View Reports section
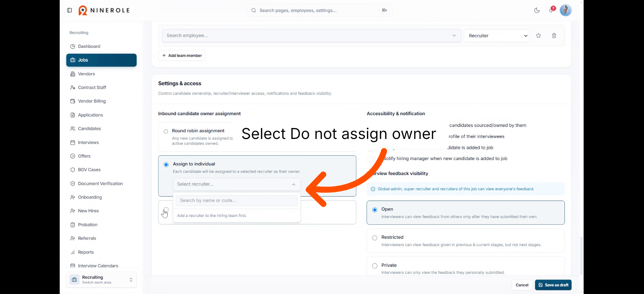 [101, 252]
